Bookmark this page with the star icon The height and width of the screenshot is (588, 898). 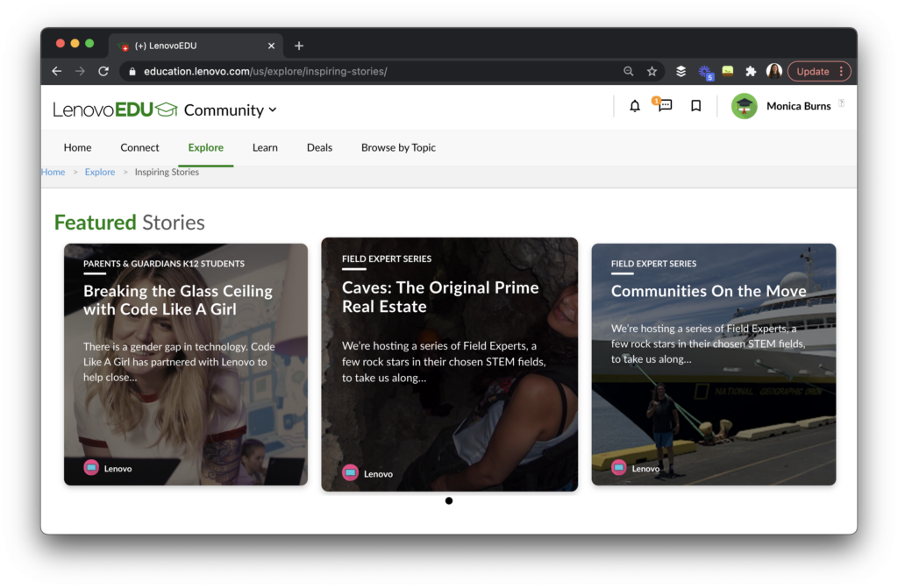click(x=652, y=71)
